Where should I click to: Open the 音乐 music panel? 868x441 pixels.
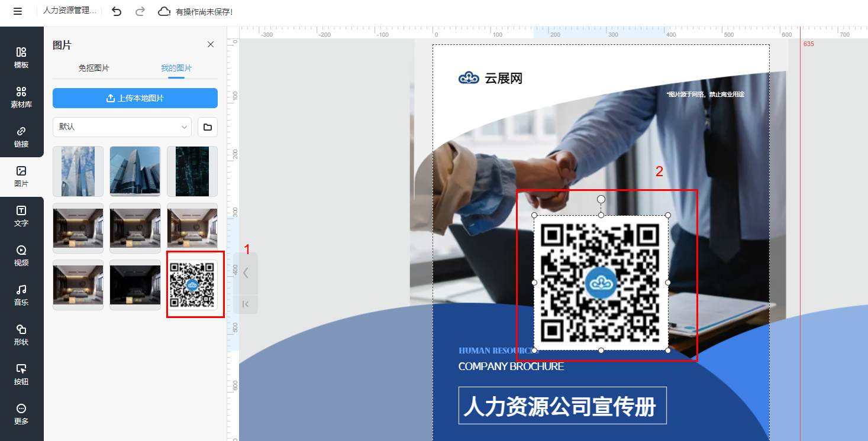pos(21,296)
